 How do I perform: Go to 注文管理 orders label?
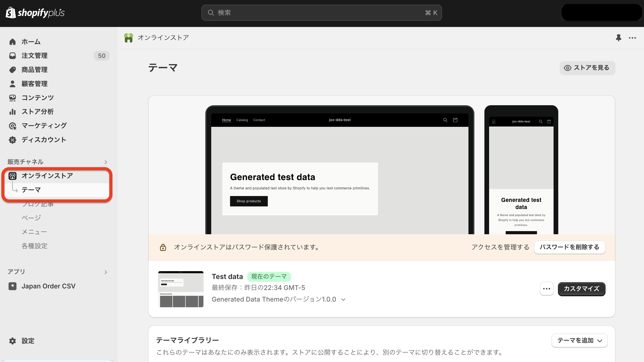[x=34, y=56]
